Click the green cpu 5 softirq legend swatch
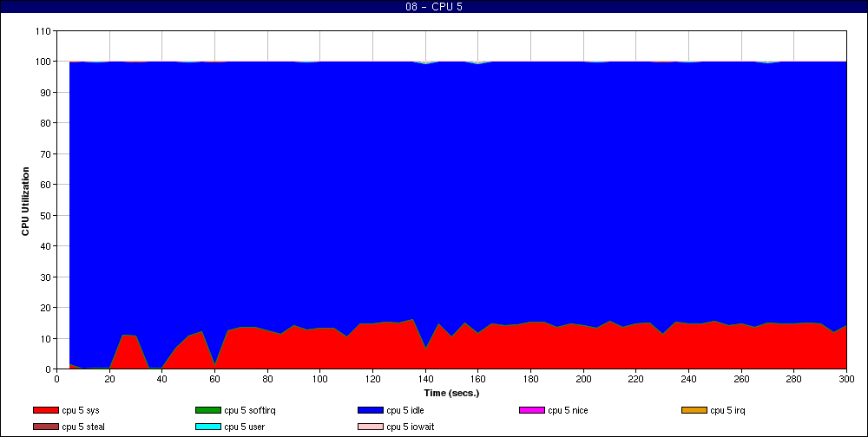The image size is (868, 437). (207, 410)
